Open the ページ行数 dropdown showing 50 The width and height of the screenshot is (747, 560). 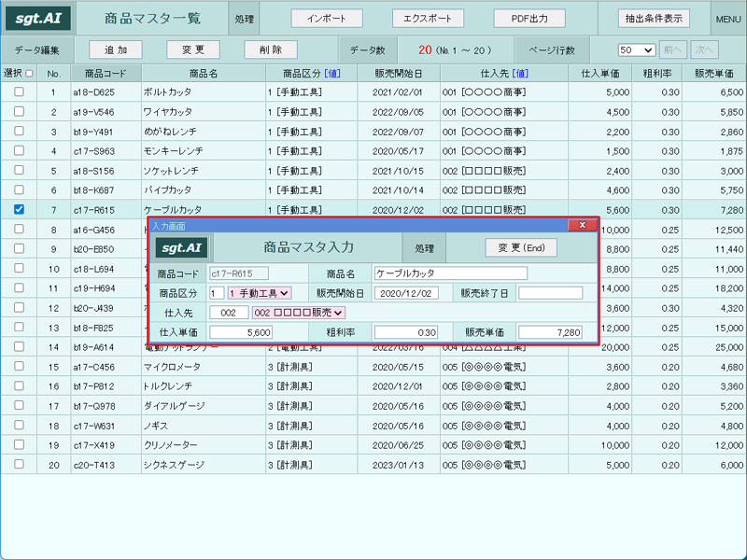(x=637, y=50)
